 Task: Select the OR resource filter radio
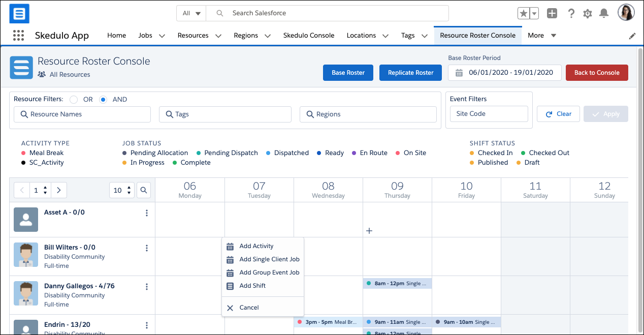[74, 100]
